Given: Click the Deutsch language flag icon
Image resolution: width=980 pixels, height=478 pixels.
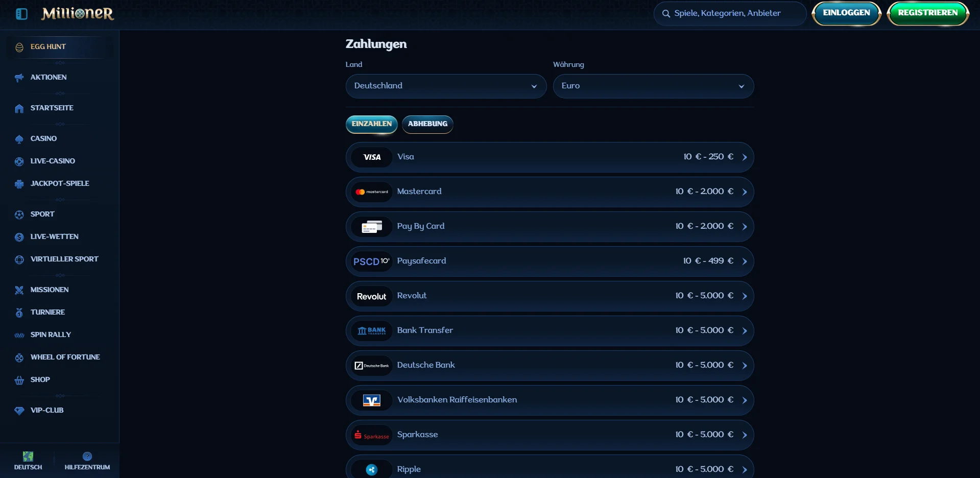Looking at the screenshot, I should pos(28,457).
